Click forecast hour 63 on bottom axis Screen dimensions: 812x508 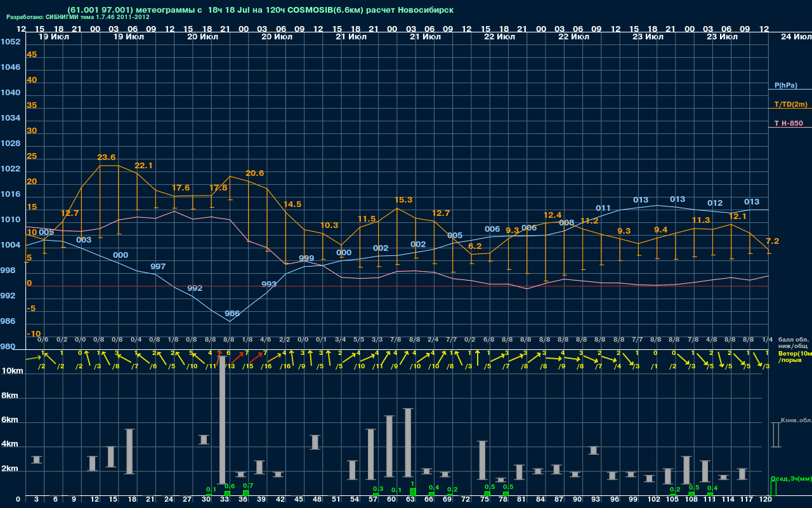(x=410, y=500)
